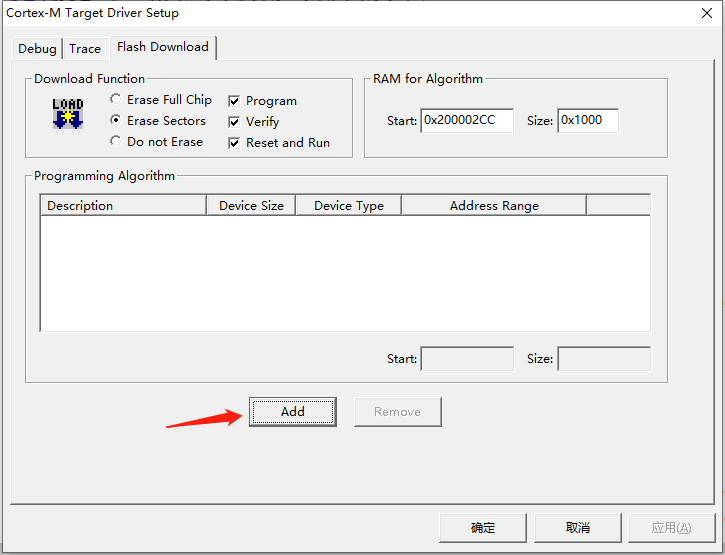The height and width of the screenshot is (555, 725).
Task: Switch to the Debug tab
Action: 37,49
